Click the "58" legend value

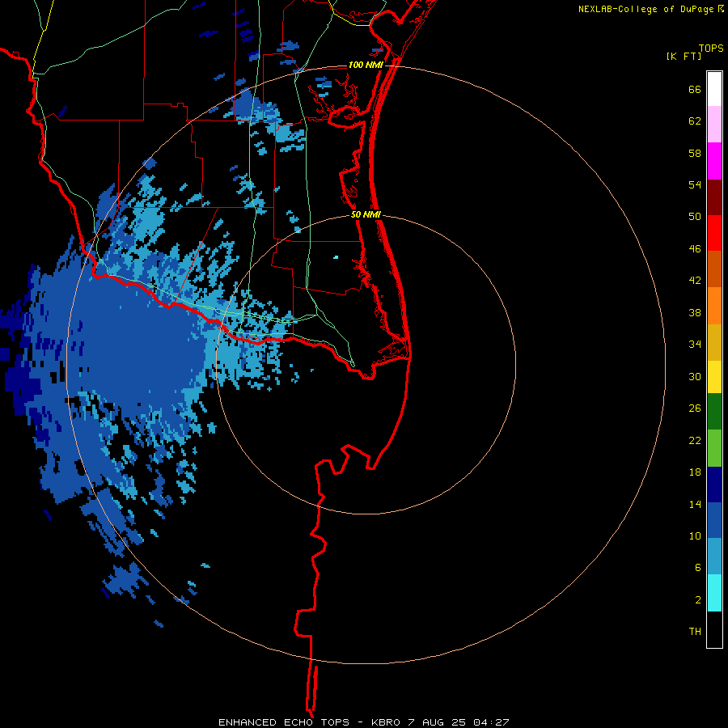click(x=695, y=153)
